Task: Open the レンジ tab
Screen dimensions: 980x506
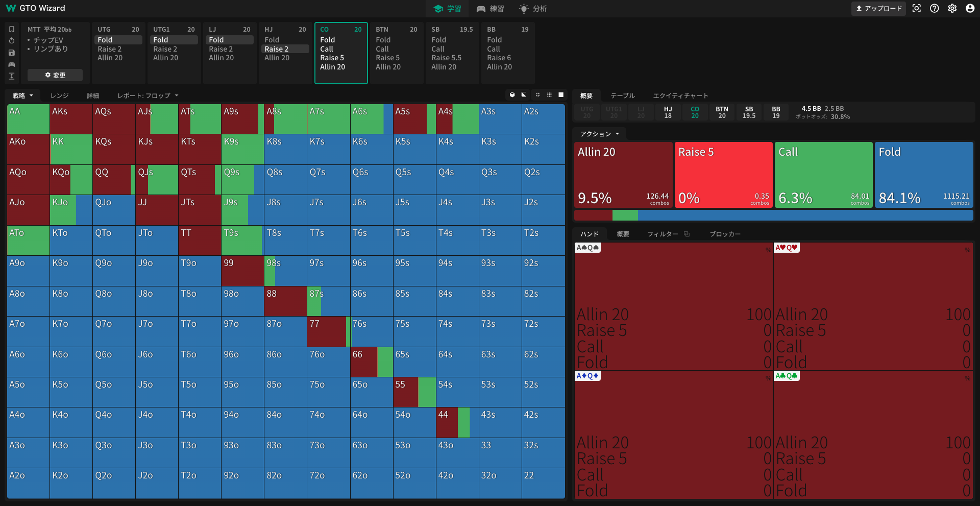Action: [59, 95]
